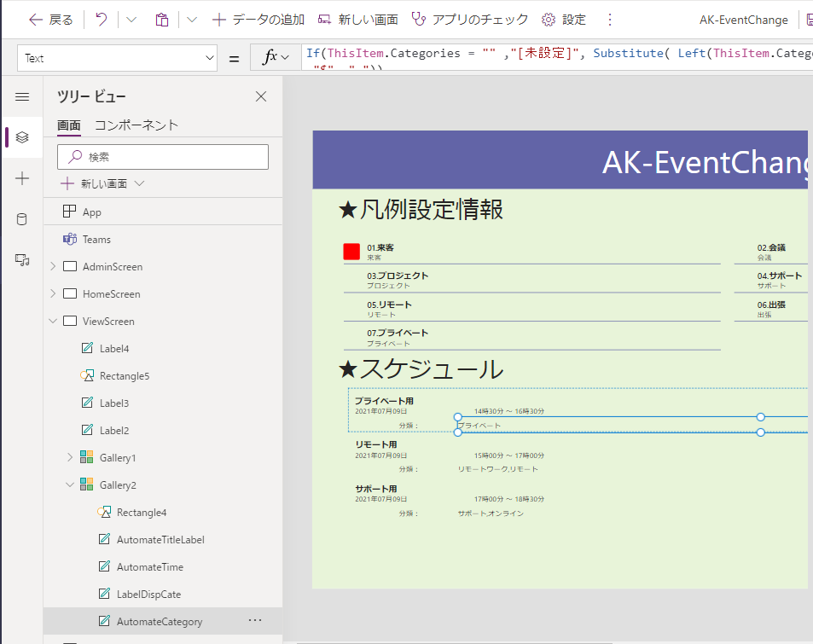The image size is (813, 644).
Task: Click the overflow (three dots) icon in toolbar
Action: (610, 19)
